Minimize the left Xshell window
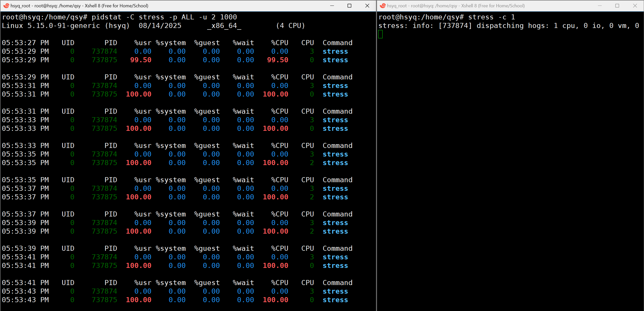This screenshot has width=644, height=311. pyautogui.click(x=332, y=6)
